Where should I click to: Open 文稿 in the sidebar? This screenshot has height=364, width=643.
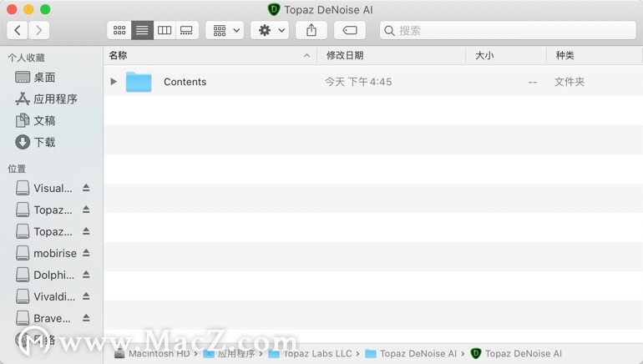(x=35, y=120)
